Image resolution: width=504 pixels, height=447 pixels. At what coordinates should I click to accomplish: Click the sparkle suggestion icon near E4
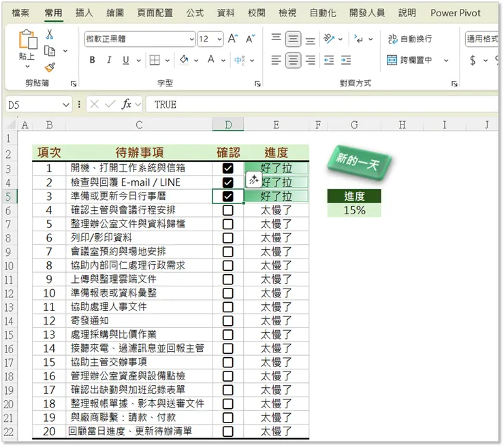(x=254, y=180)
